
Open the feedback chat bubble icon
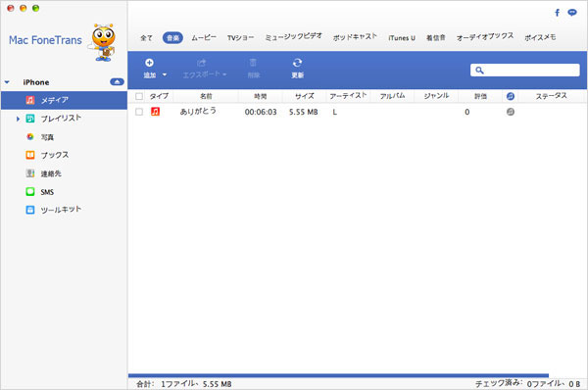572,13
